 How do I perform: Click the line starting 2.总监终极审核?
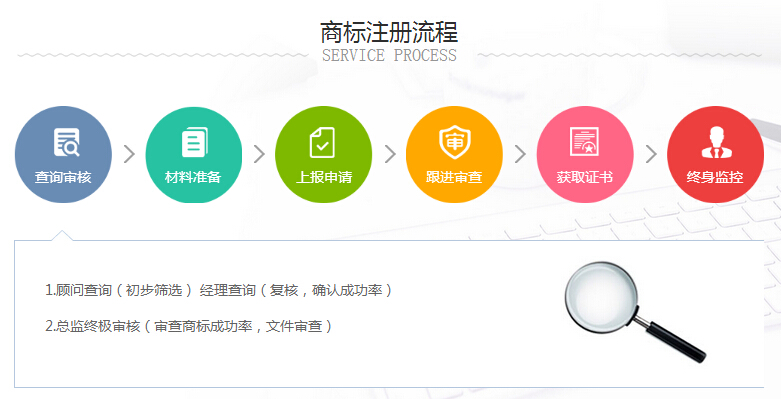(188, 326)
